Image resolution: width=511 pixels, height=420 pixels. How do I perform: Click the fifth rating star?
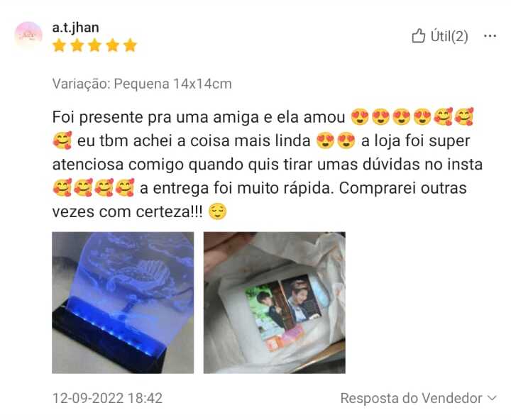click(130, 45)
